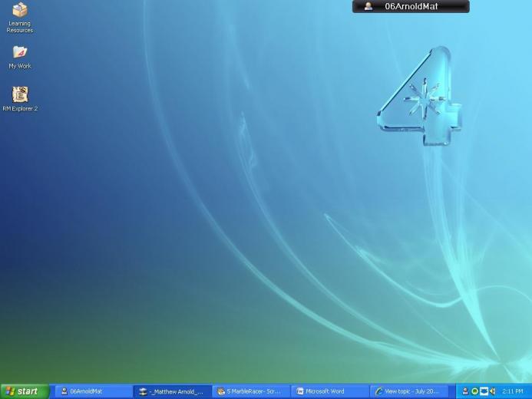Image resolution: width=532 pixels, height=399 pixels.
Task: Switch to Microsoft Word taskbar button
Action: [330, 391]
